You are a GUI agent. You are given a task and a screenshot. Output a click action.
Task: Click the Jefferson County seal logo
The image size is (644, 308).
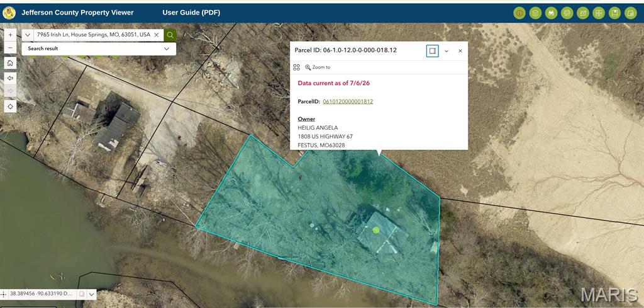pos(9,13)
